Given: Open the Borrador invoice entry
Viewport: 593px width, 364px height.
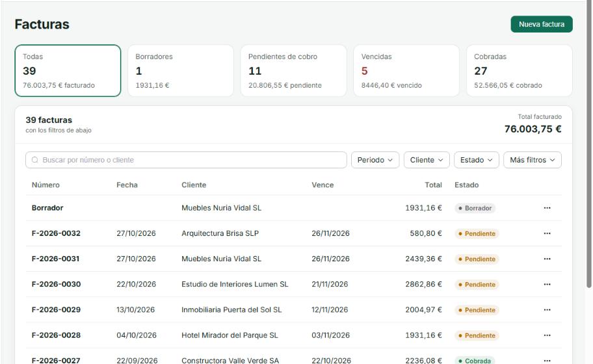Looking at the screenshot, I should pos(47,208).
